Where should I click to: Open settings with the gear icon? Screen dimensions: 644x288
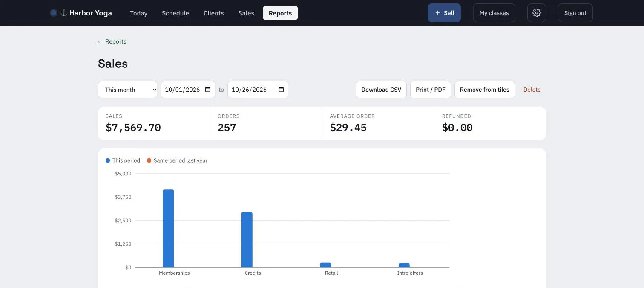(x=537, y=13)
